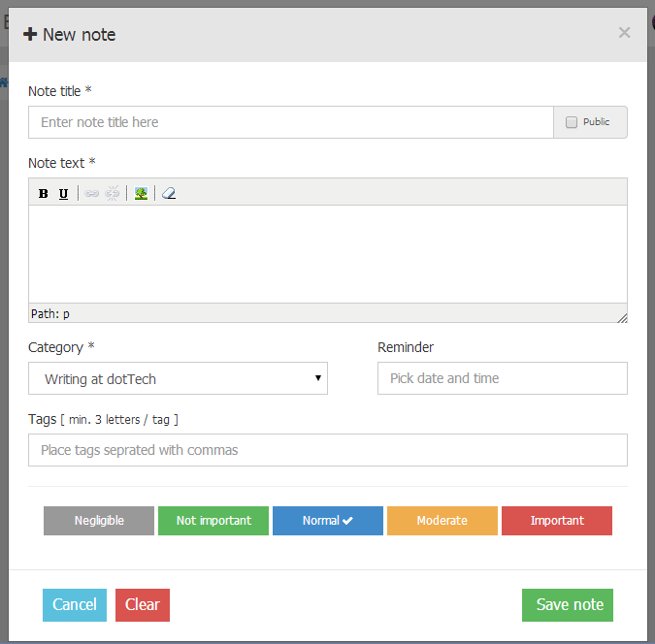Insert an image using tree picture icon
The image size is (655, 644).
click(142, 193)
